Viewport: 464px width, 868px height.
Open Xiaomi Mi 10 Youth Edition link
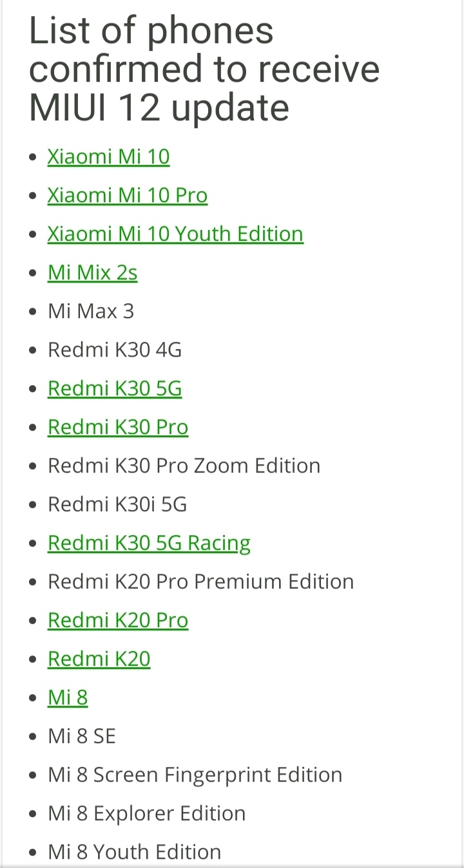tap(175, 234)
